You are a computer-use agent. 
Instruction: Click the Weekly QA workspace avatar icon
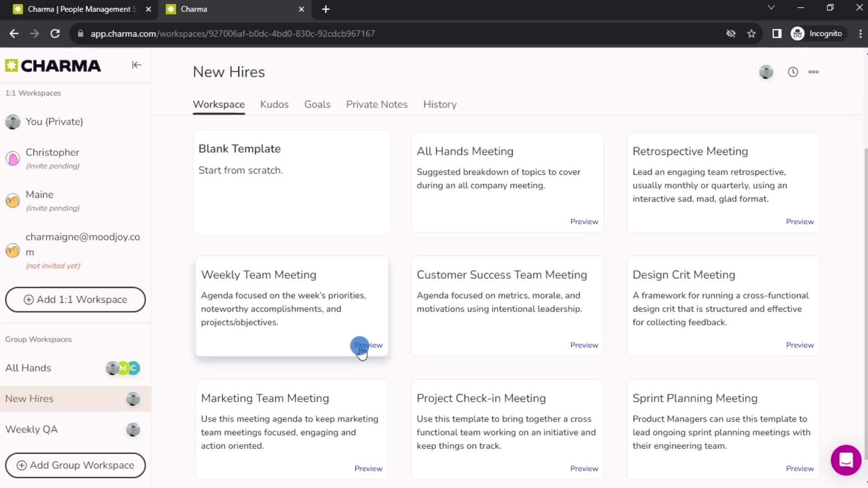click(132, 430)
